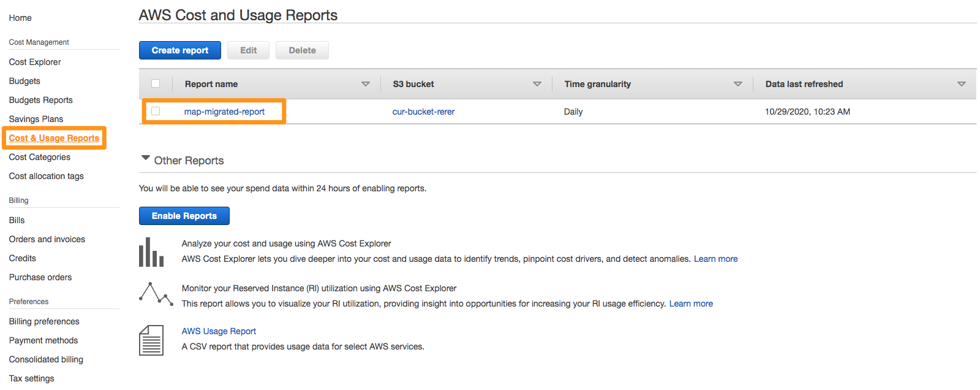Open Bills in the Billing section
Image resolution: width=980 pixels, height=390 pixels.
[x=17, y=220]
